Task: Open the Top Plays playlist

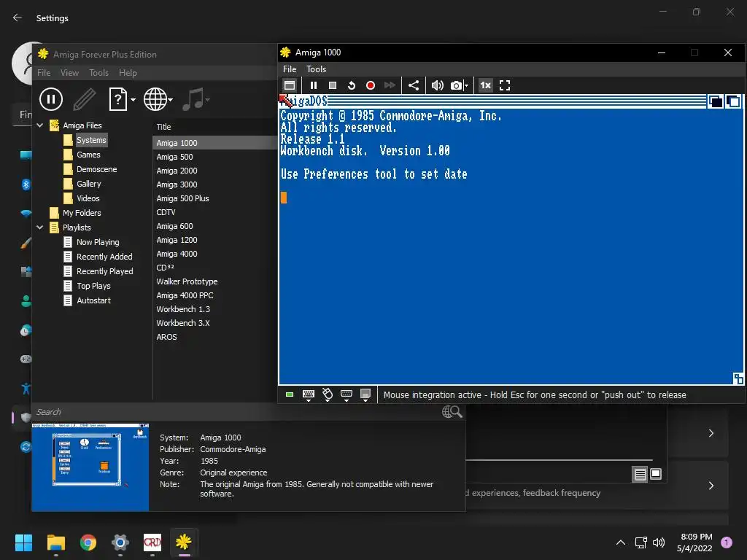Action: pyautogui.click(x=93, y=286)
